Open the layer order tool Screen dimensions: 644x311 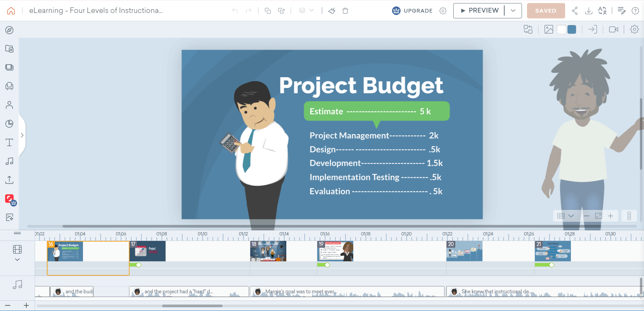coord(302,11)
